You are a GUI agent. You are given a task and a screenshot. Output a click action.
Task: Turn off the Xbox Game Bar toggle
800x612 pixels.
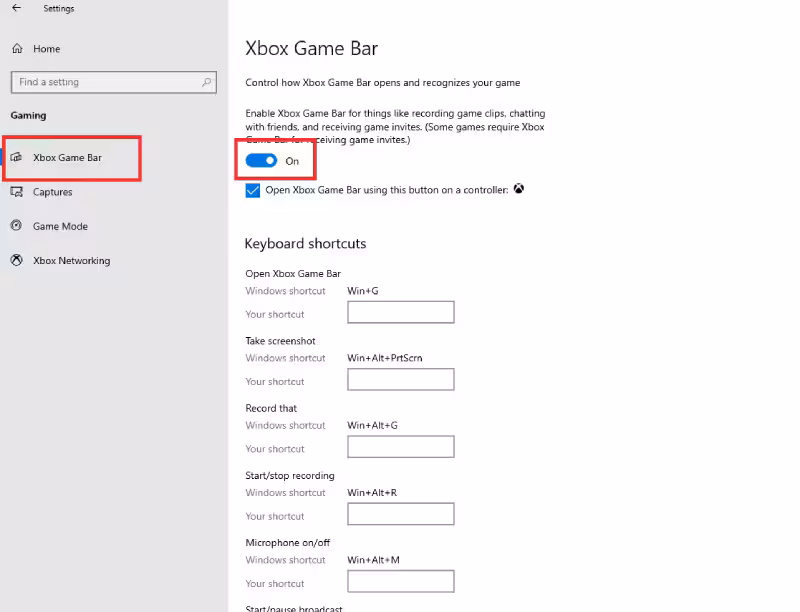click(261, 161)
